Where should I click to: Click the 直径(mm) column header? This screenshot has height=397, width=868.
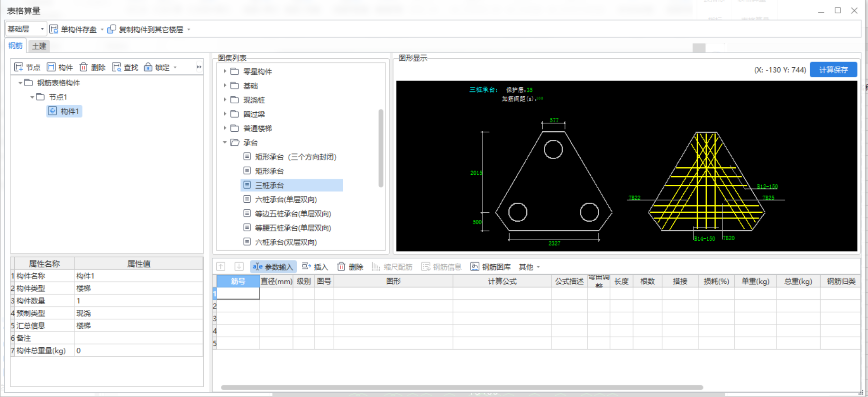coord(276,281)
